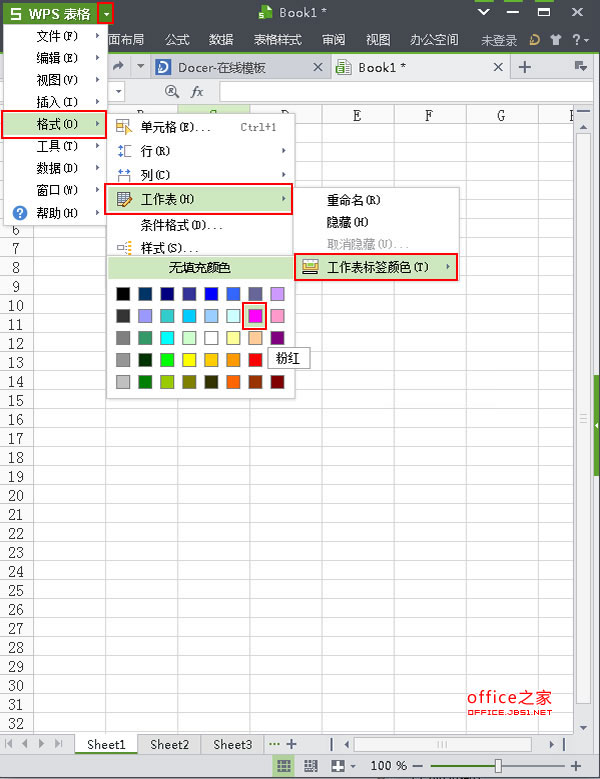This screenshot has height=779, width=600.
Task: Open the dropdown arrow beside WPS 表格
Action: [106, 13]
